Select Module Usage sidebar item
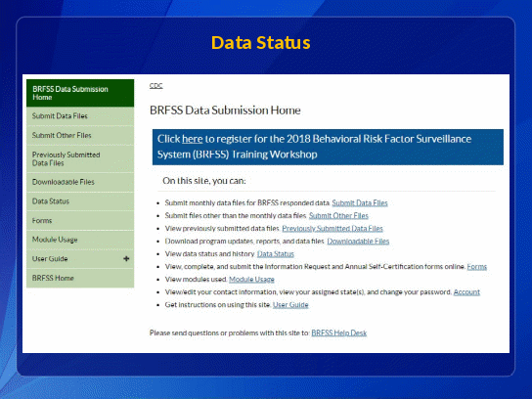Screen dimensions: 532x399 pos(80,240)
